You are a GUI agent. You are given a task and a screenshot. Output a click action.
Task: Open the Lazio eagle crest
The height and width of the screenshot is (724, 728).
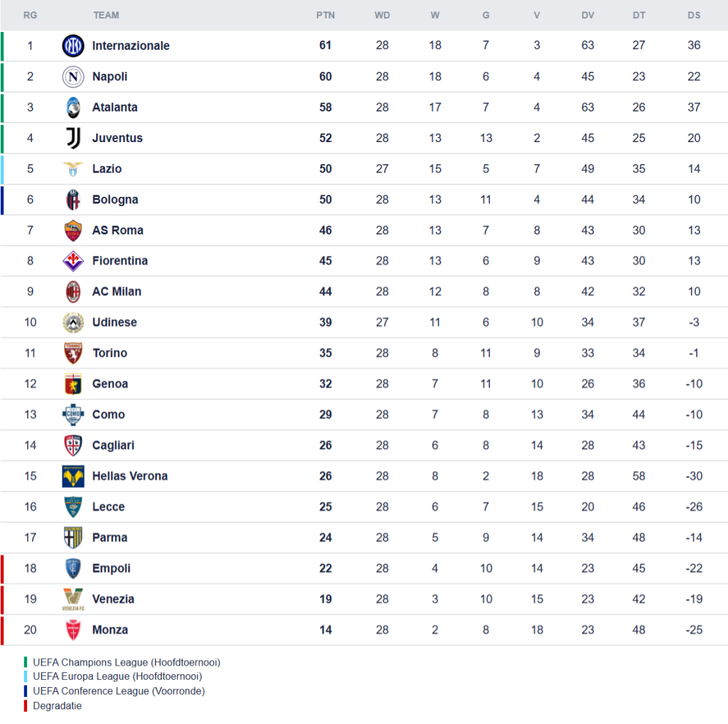pos(73,168)
